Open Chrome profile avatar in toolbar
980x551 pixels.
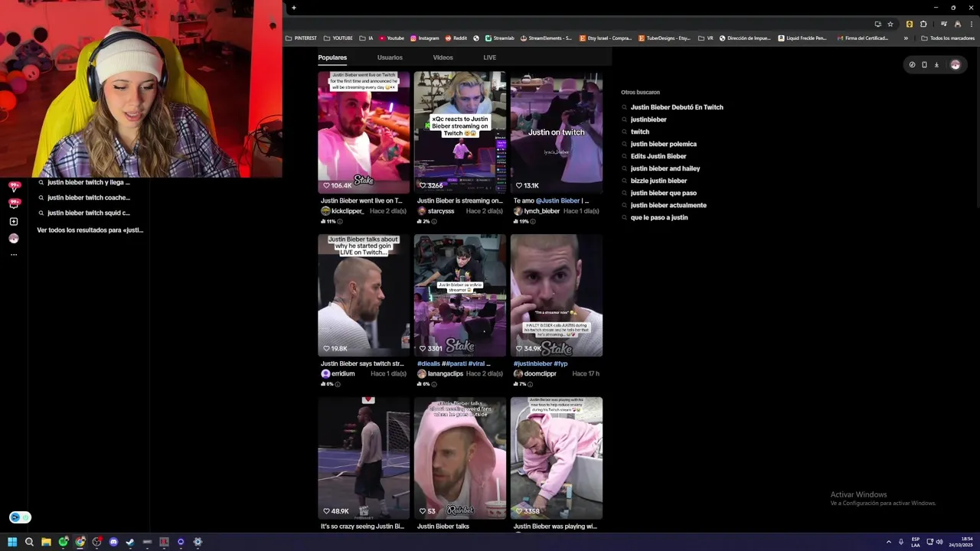click(x=958, y=24)
